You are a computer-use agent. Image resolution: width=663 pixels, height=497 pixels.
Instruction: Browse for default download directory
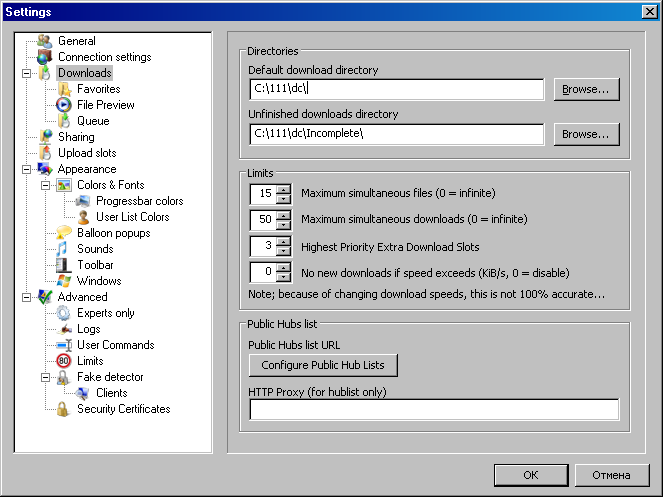[x=586, y=89]
